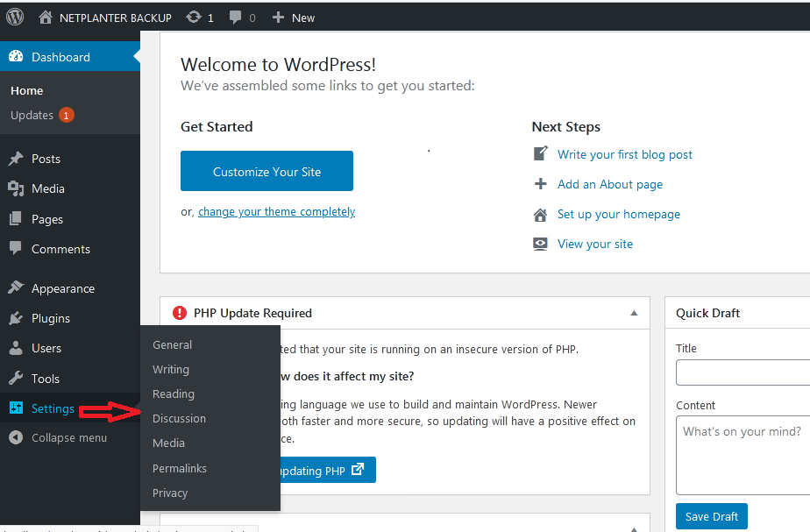Open change your theme completely link
This screenshot has height=532, width=810.
point(277,212)
